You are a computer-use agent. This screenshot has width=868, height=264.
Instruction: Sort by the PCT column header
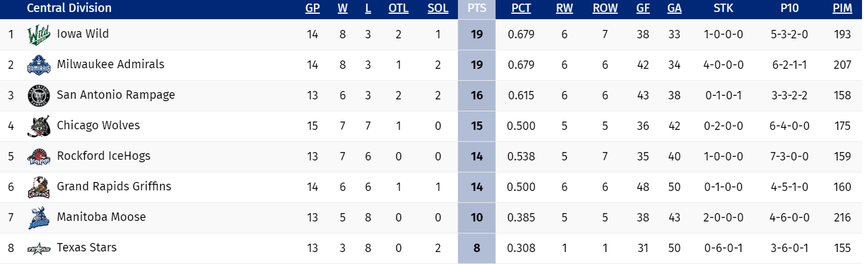521,8
